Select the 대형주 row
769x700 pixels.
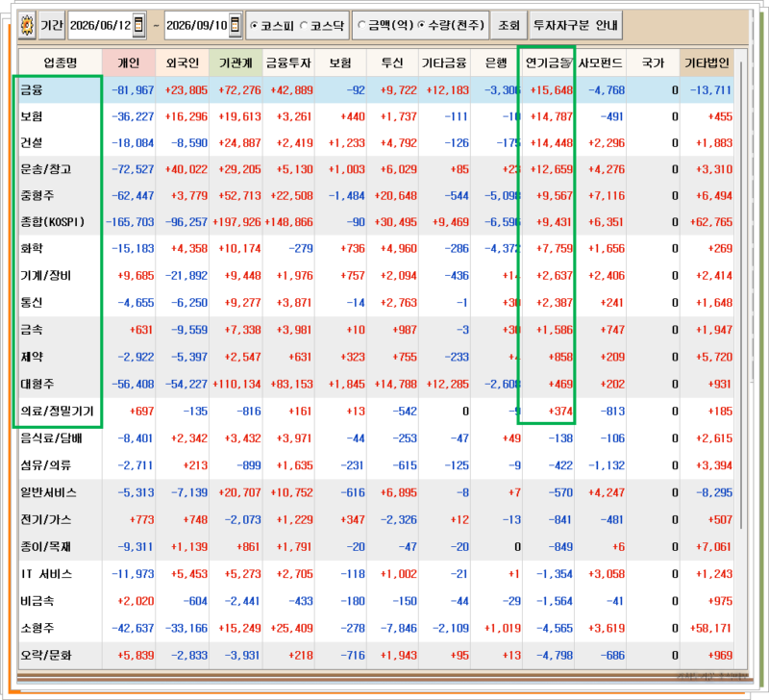point(376,384)
